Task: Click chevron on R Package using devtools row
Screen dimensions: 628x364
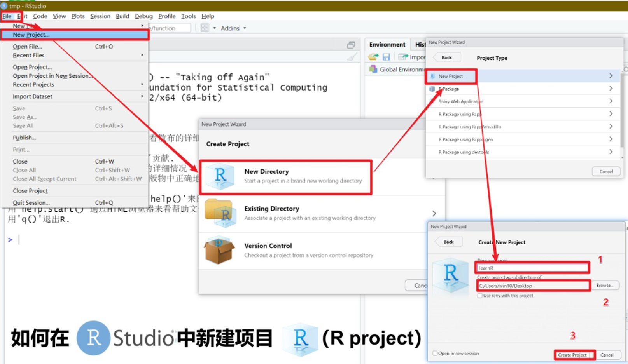Action: pyautogui.click(x=611, y=152)
